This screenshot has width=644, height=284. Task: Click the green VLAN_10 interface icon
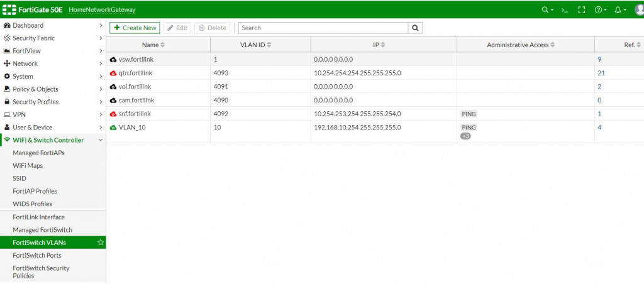pos(113,128)
